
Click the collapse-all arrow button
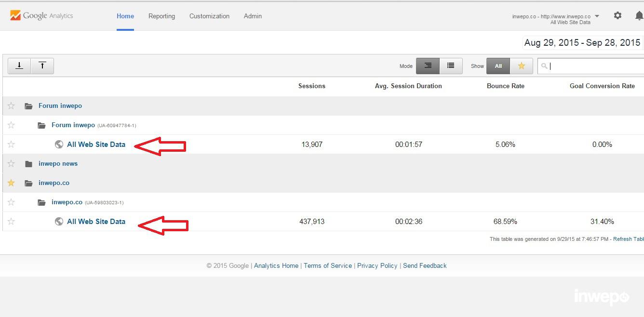tap(42, 66)
